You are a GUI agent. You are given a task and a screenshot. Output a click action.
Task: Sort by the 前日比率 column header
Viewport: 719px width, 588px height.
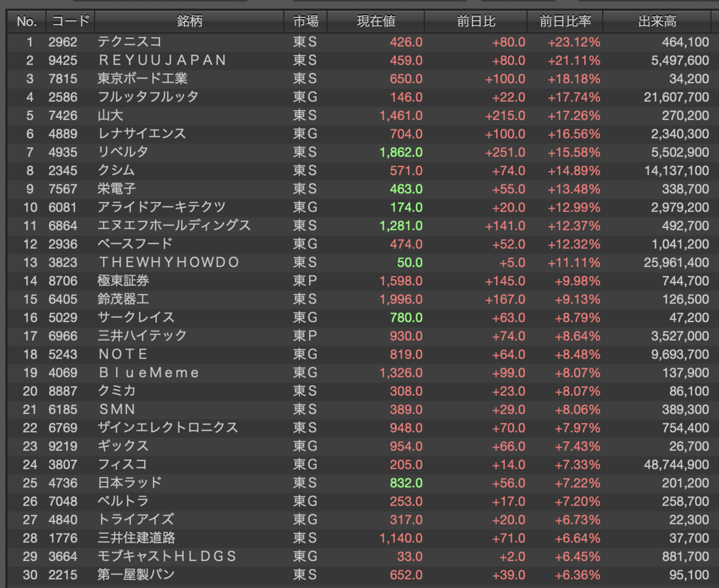pos(565,22)
